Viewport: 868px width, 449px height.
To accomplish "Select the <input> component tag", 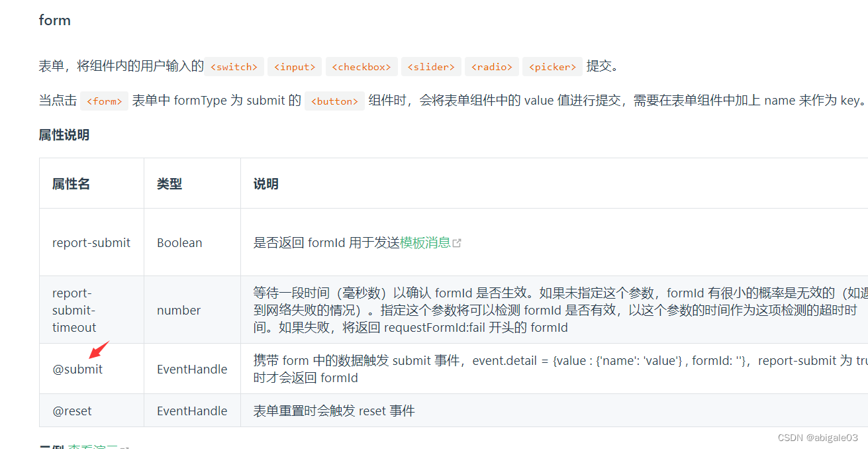I will pyautogui.click(x=294, y=66).
